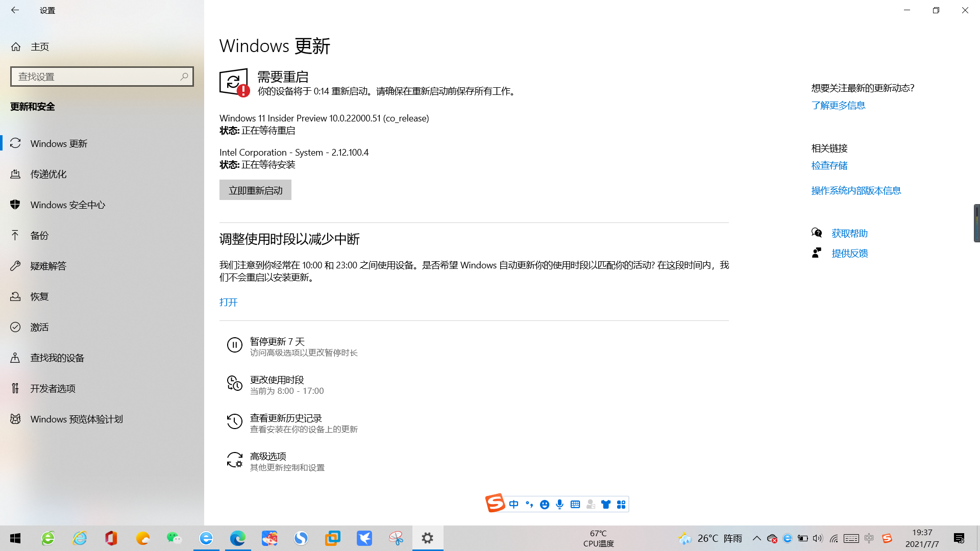
Task: Open the blue bird app on taskbar
Action: click(364, 538)
